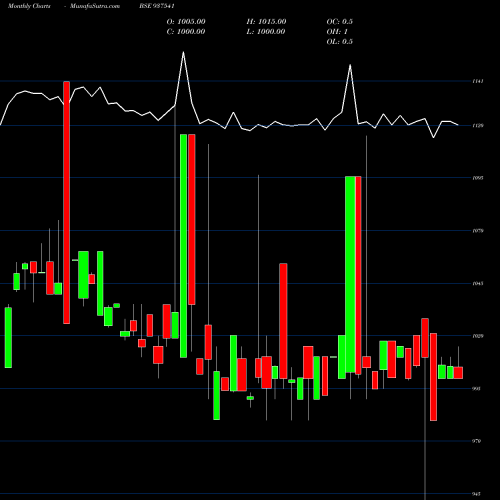Click the close value 'C: 1000.00'
The width and height of the screenshot is (500, 500).
(x=186, y=32)
